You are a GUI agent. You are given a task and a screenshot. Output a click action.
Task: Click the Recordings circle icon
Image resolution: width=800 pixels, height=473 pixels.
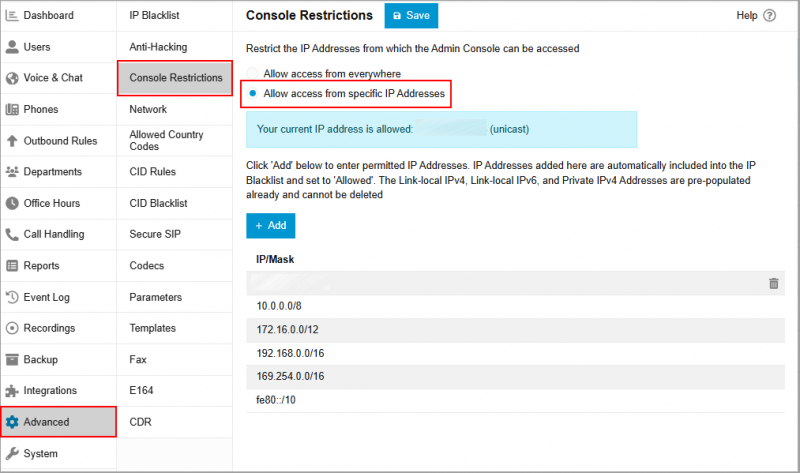[x=12, y=328]
